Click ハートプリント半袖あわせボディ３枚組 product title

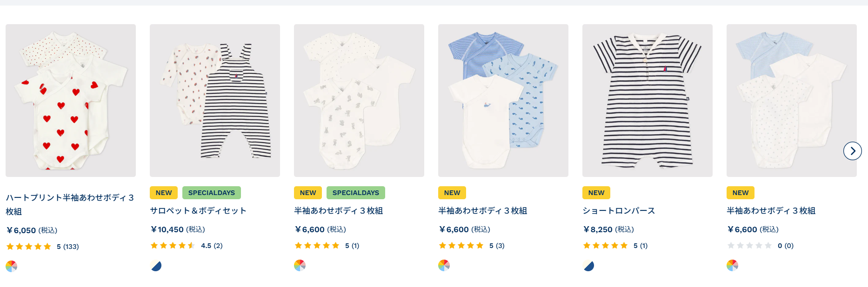[70, 204]
